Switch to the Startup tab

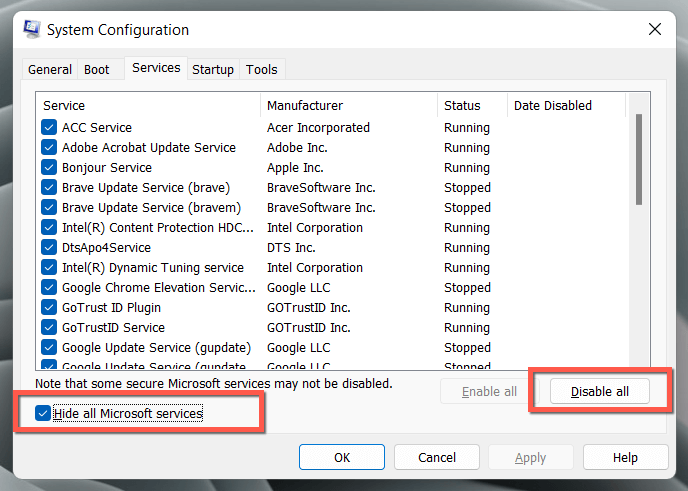coord(213,69)
